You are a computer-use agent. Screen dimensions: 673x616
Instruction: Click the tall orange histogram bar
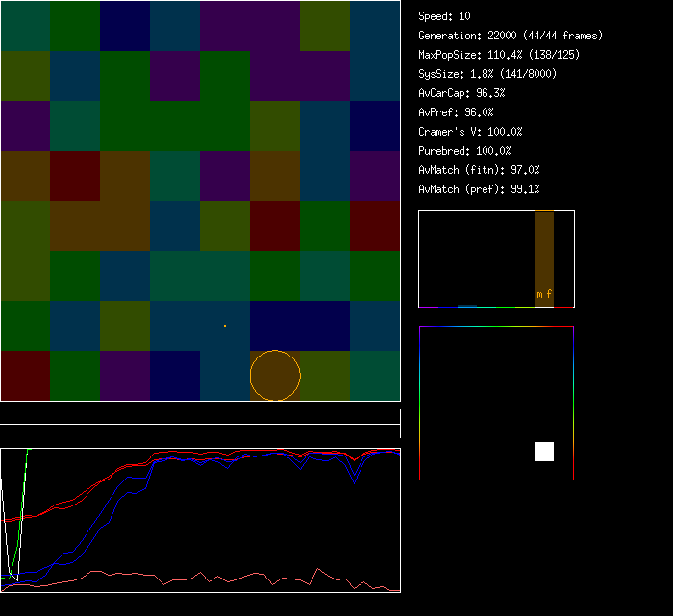(x=544, y=250)
